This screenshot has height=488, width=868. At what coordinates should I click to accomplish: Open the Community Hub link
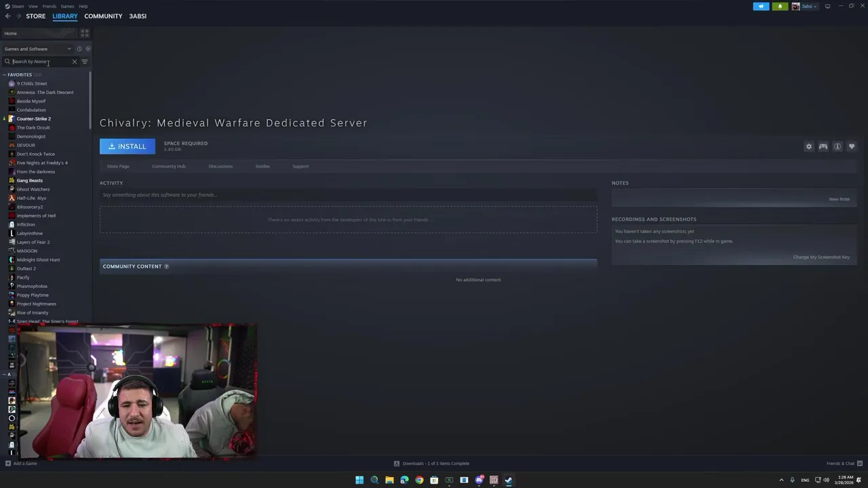pos(169,166)
